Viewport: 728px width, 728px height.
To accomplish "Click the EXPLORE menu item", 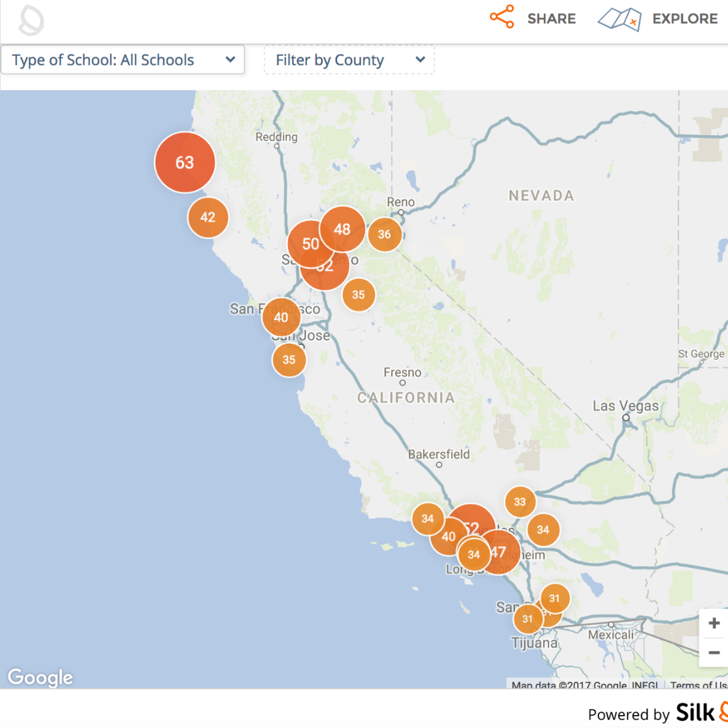I will [x=685, y=18].
